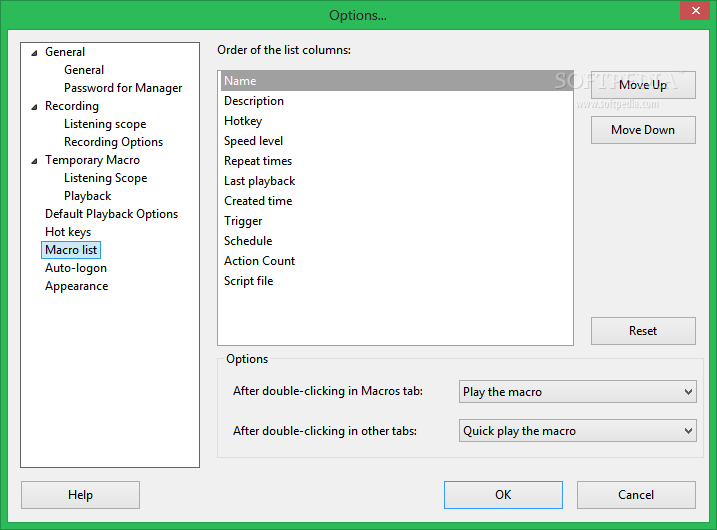Select the Last playback column entry
This screenshot has height=530, width=717.
pyautogui.click(x=397, y=181)
